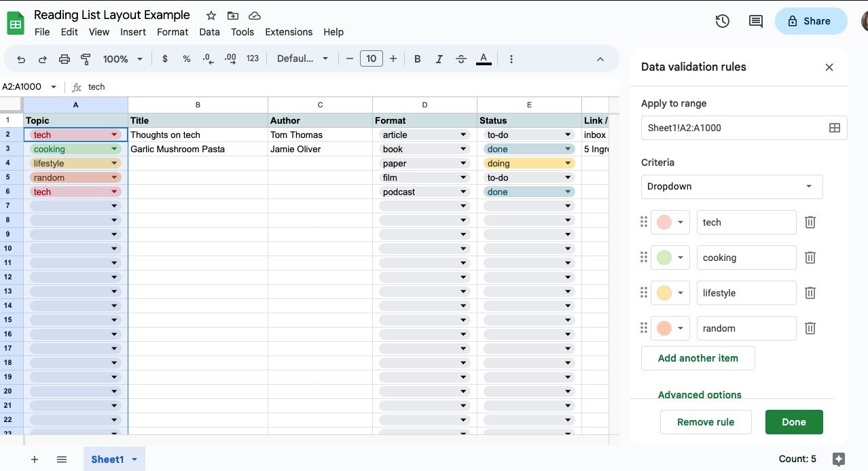Format as percent icon
Screen dimensions: 868x471
tap(187, 59)
